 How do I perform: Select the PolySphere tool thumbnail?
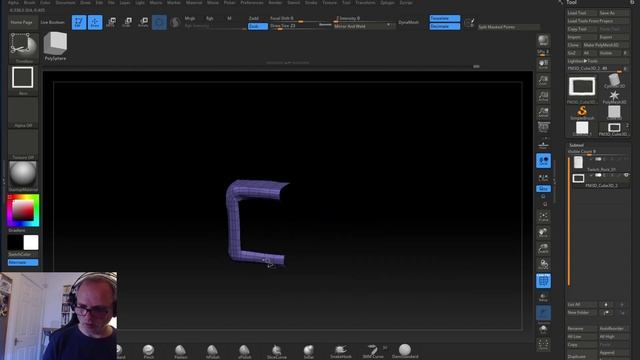pyautogui.click(x=55, y=46)
